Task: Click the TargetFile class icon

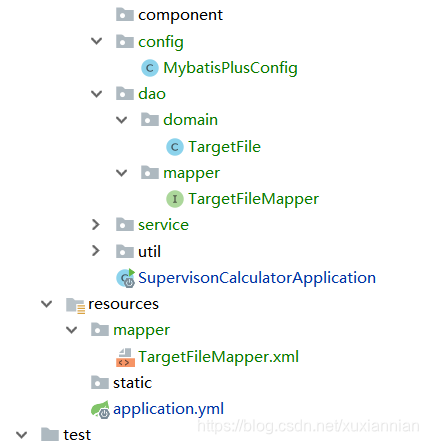Action: pyautogui.click(x=175, y=147)
